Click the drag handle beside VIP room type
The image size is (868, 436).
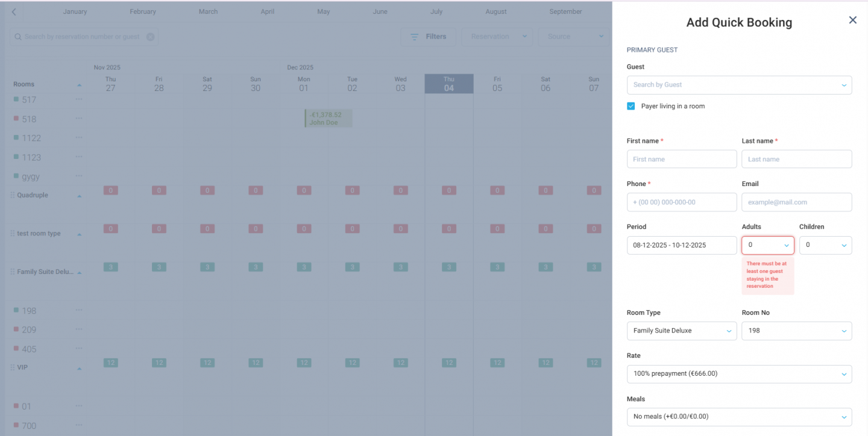tap(11, 367)
